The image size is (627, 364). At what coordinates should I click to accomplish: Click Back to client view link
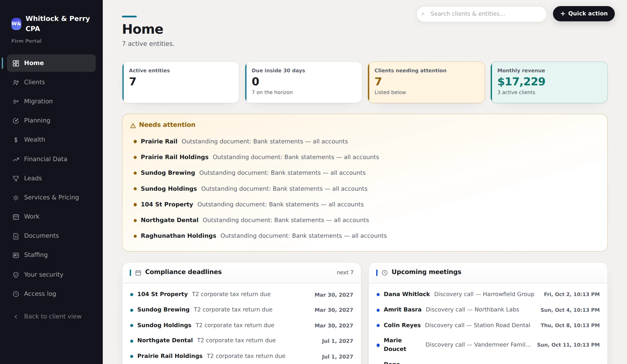[51, 316]
